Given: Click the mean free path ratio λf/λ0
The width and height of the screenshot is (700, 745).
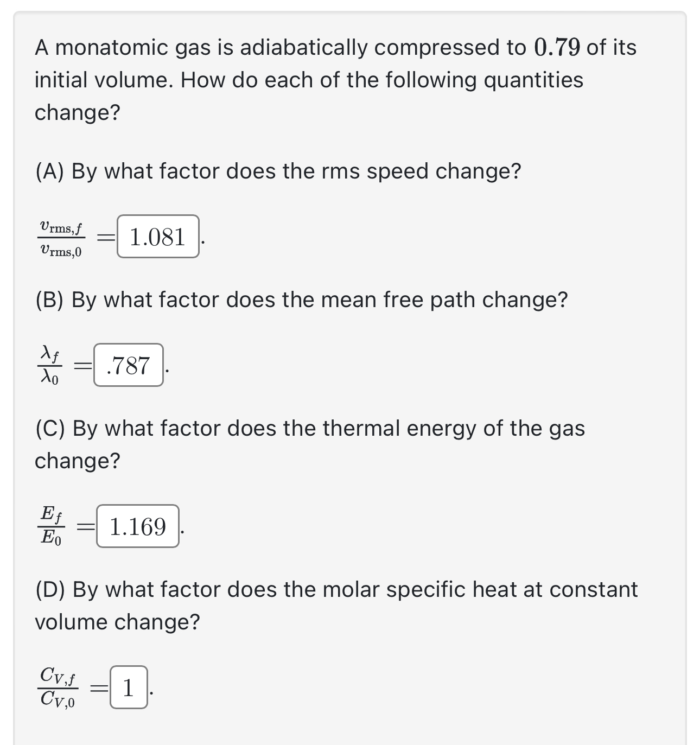Looking at the screenshot, I should tap(49, 365).
